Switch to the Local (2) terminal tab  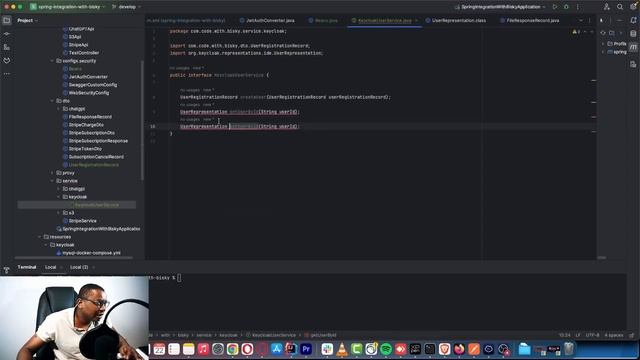pyautogui.click(x=79, y=267)
